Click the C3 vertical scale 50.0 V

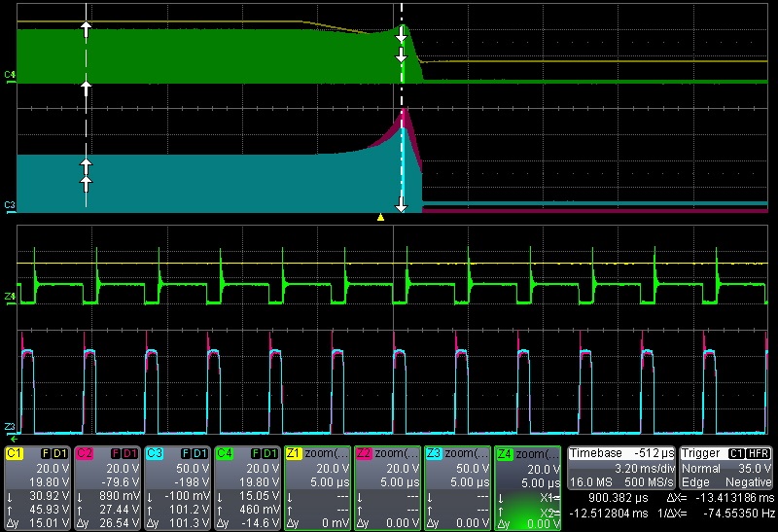[x=193, y=468]
